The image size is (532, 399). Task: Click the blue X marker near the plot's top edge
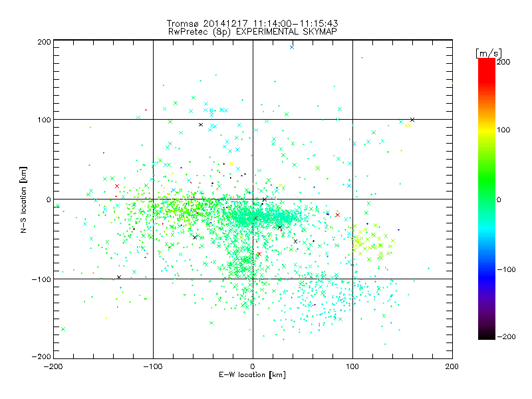click(292, 47)
